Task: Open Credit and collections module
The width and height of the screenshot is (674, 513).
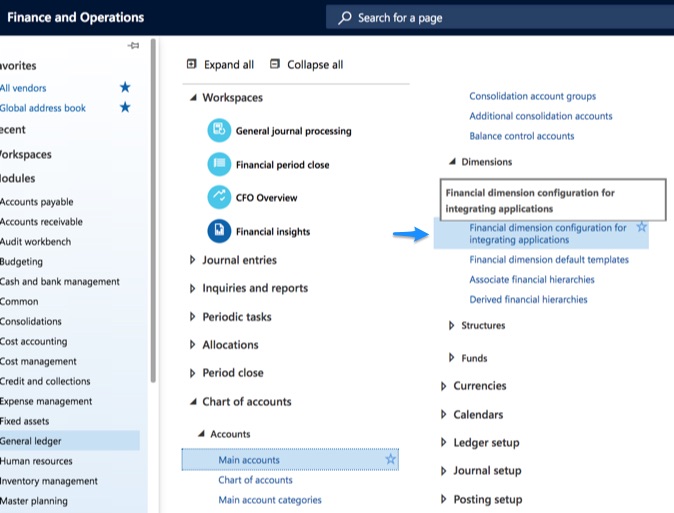Action: click(x=45, y=381)
